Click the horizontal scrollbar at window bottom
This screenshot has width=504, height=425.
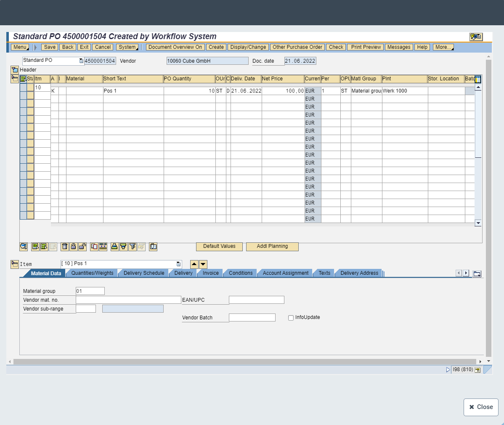click(x=244, y=361)
